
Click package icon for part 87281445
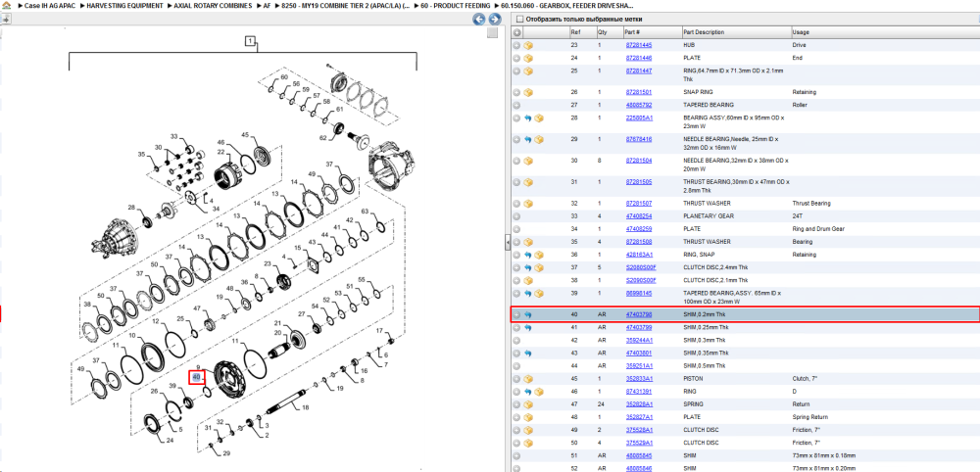click(528, 46)
